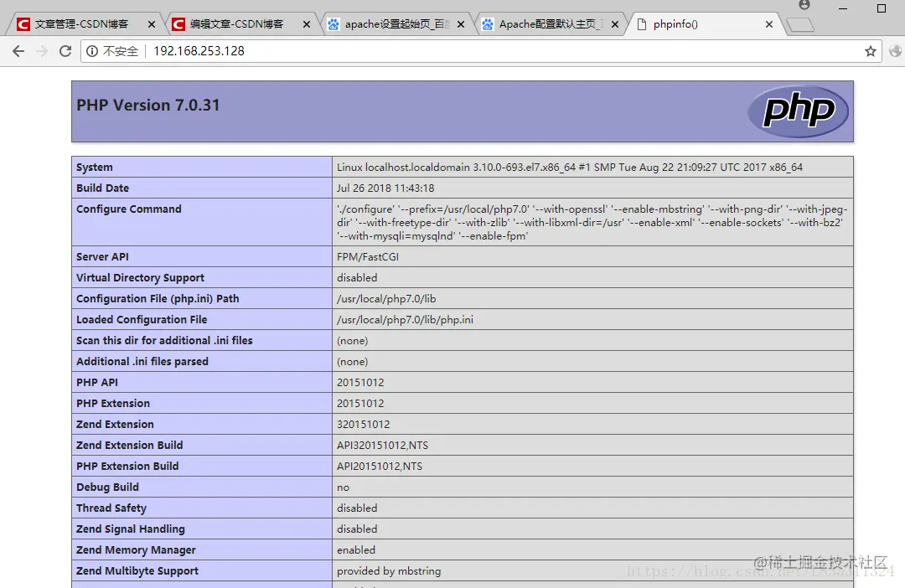
Task: Click the Debug Build label
Action: [107, 487]
